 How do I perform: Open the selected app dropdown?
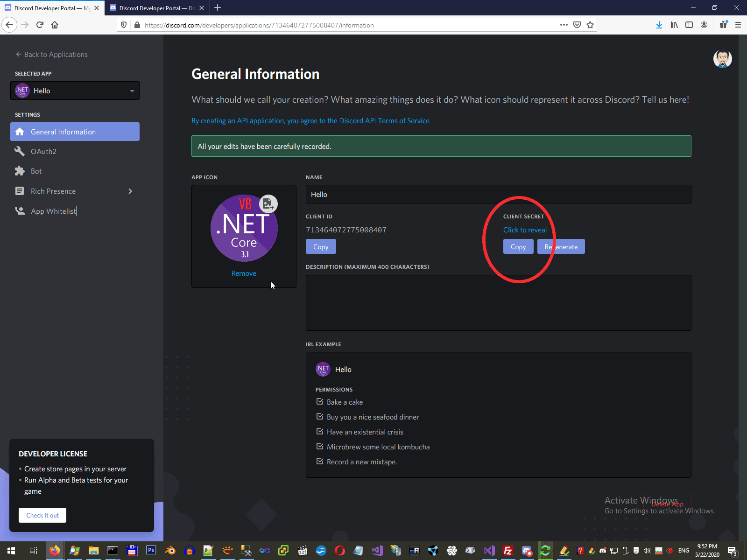click(75, 91)
